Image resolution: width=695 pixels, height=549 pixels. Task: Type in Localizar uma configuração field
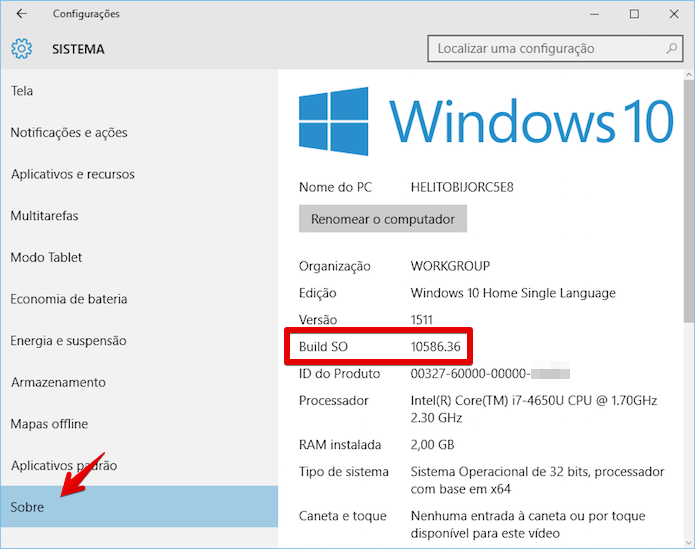(545, 48)
